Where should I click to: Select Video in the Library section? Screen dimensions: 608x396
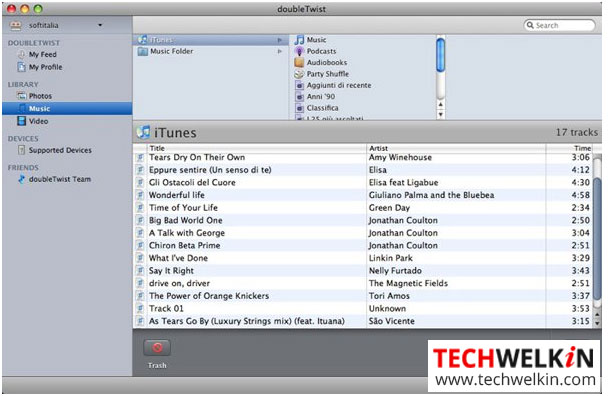coord(38,121)
